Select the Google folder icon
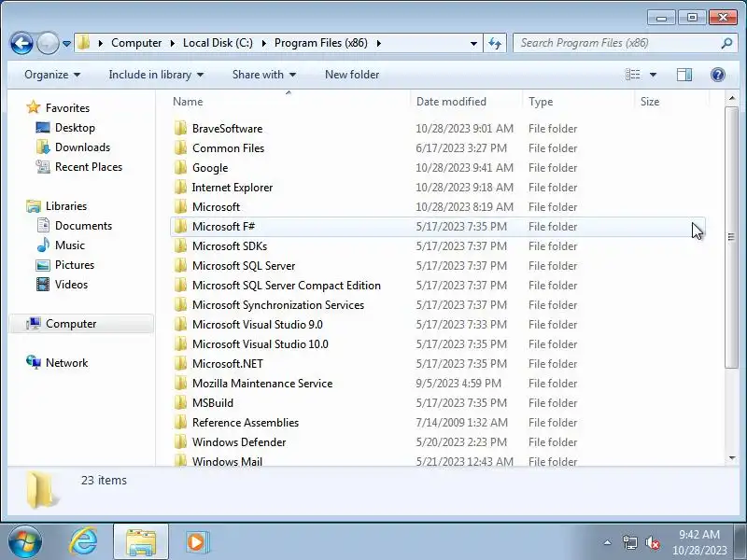Screen dimensions: 747x560 (x=180, y=167)
